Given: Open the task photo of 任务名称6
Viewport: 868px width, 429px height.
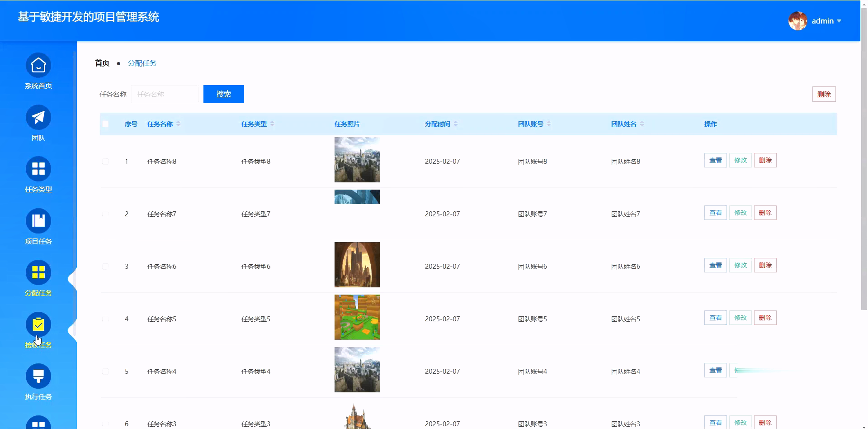Looking at the screenshot, I should point(357,265).
